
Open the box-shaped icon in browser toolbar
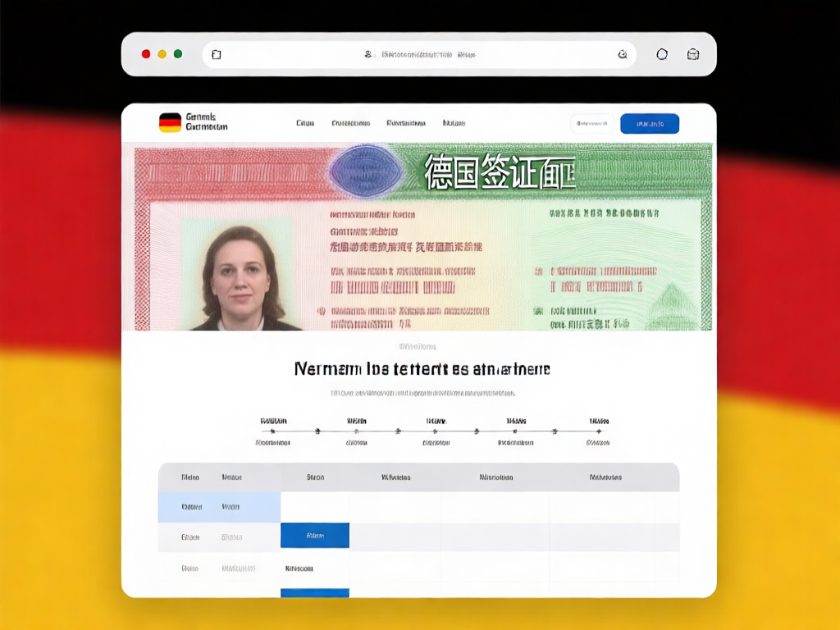point(693,54)
